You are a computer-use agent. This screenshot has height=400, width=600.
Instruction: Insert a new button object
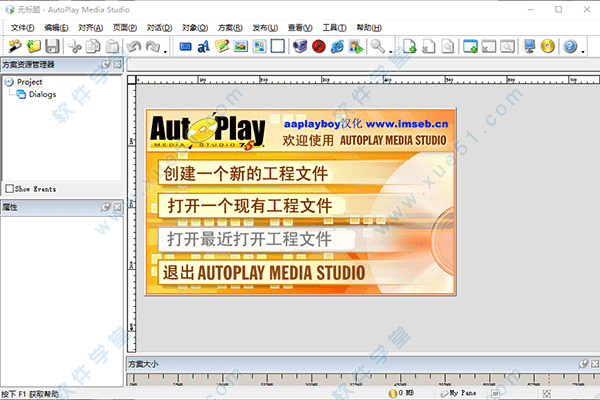pyautogui.click(x=186, y=46)
